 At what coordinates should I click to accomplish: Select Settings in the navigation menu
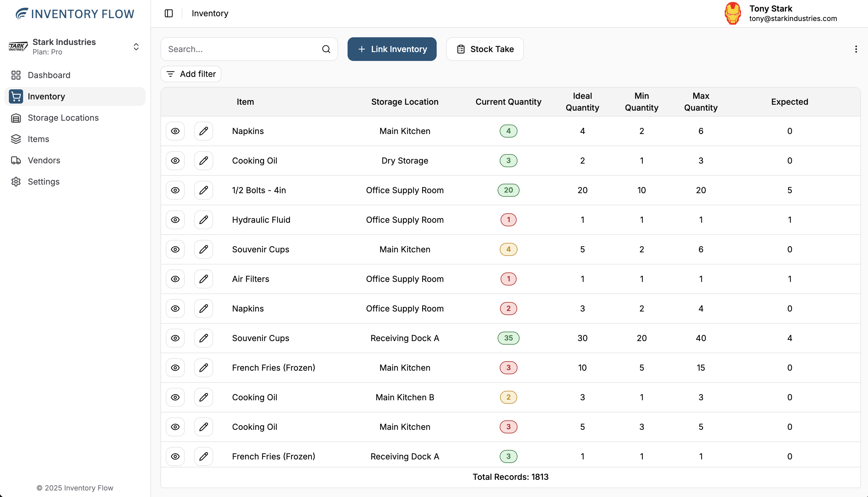pos(44,182)
